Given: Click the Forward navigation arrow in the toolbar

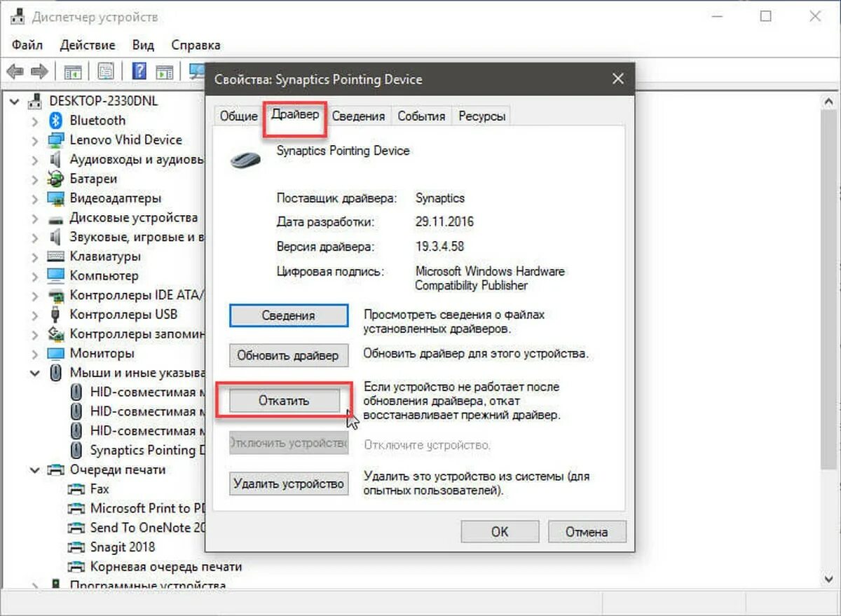Looking at the screenshot, I should (39, 71).
